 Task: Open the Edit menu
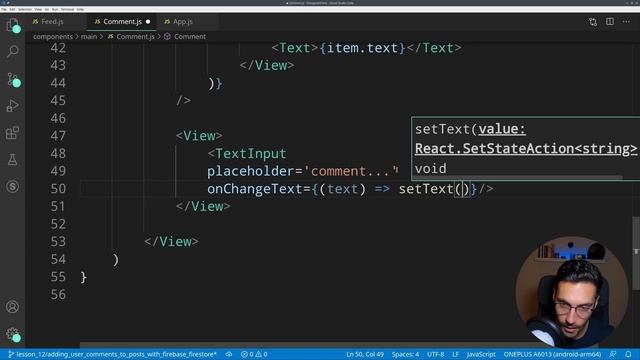[x=12, y=9]
